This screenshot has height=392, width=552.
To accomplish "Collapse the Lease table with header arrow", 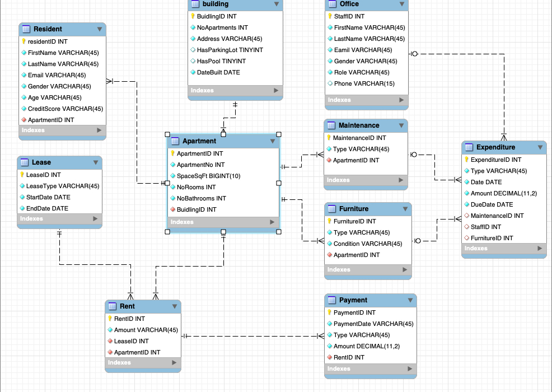I will (x=95, y=162).
